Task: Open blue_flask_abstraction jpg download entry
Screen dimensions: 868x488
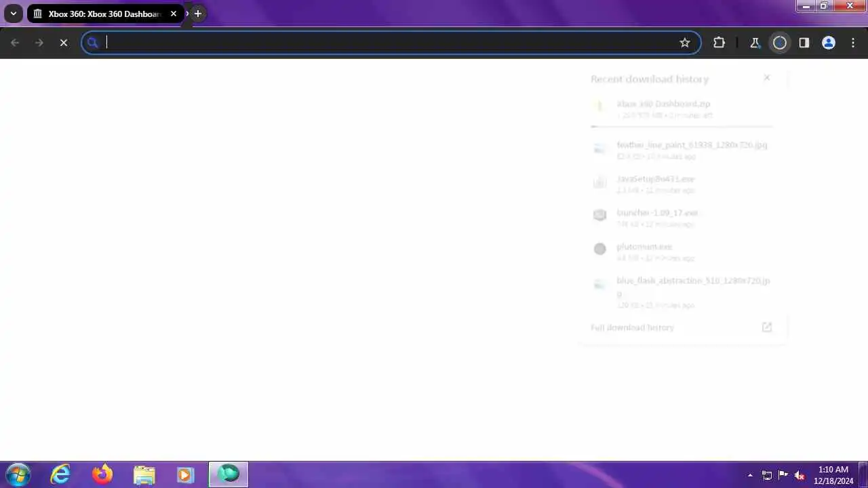Action: coord(682,291)
